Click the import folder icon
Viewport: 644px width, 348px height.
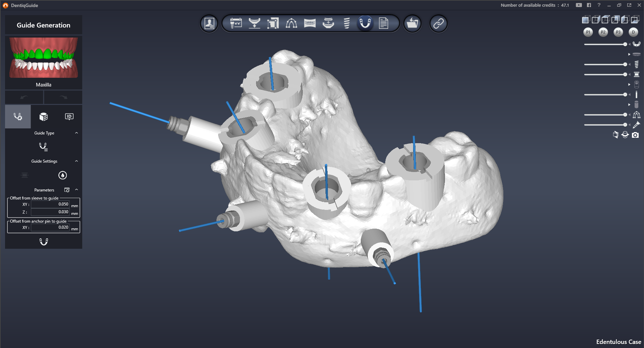click(412, 23)
